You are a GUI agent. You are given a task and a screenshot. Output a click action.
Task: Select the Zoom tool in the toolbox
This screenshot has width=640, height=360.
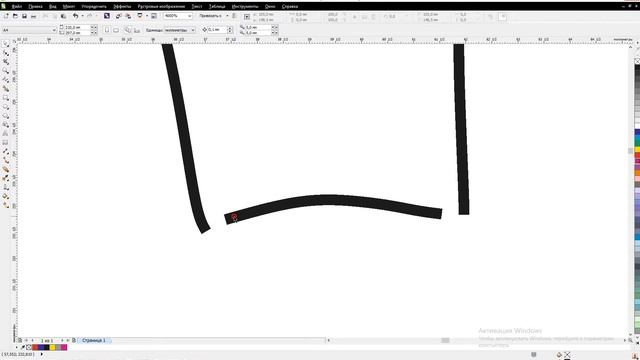click(6, 71)
